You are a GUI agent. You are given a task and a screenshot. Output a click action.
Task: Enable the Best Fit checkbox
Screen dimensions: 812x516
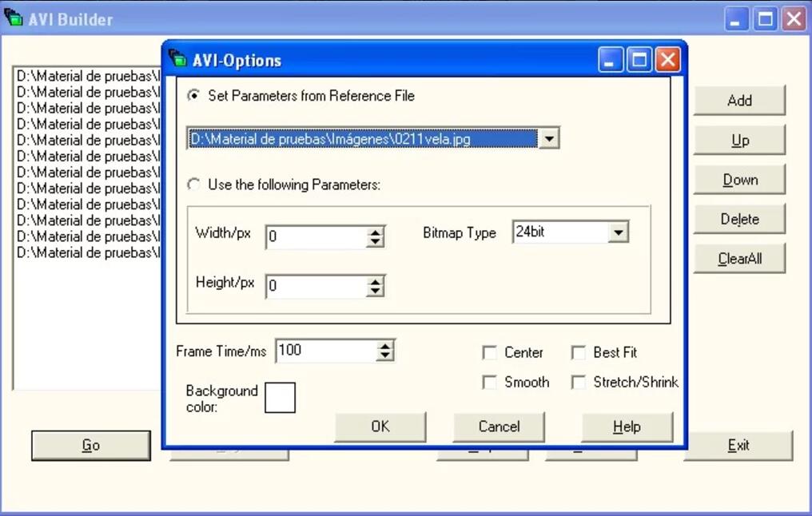(x=579, y=352)
